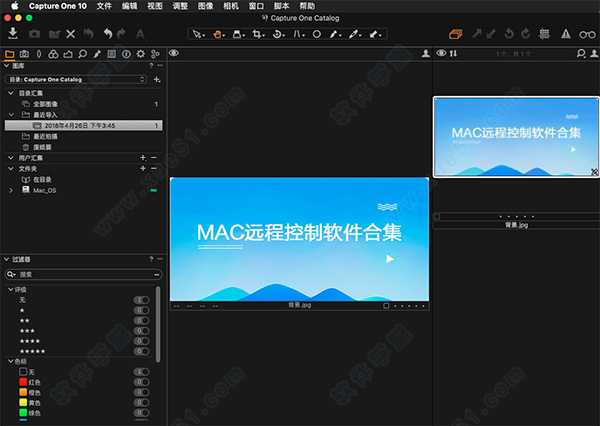Open the Metadata info tool tab
The width and height of the screenshot is (600, 426).
pos(126,54)
